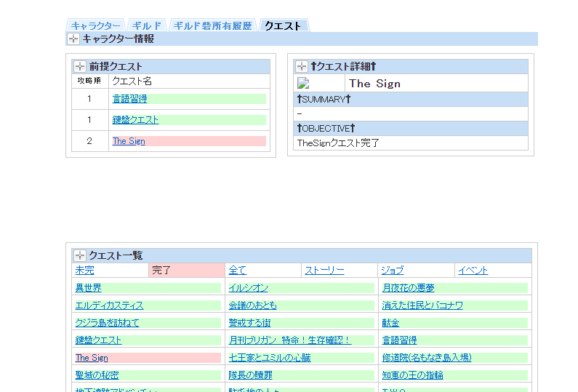
Task: Select the 完了 quest filter
Action: [161, 271]
